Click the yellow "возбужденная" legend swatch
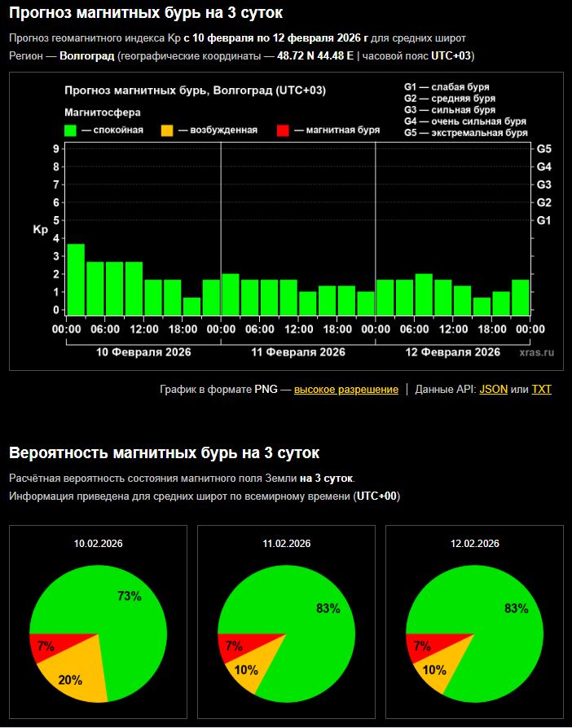This screenshot has width=572, height=728. [x=167, y=130]
